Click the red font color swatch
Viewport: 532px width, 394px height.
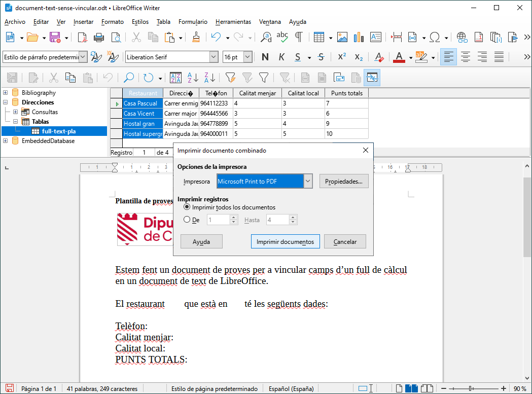point(399,57)
